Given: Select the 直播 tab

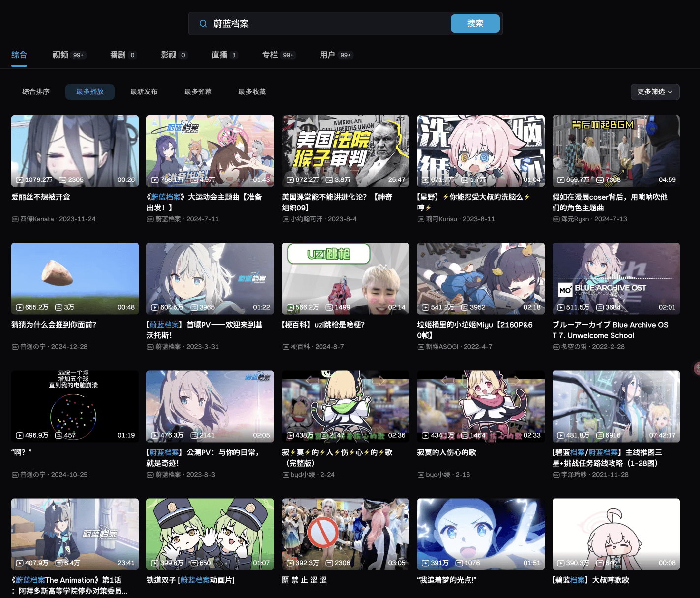Looking at the screenshot, I should click(225, 55).
